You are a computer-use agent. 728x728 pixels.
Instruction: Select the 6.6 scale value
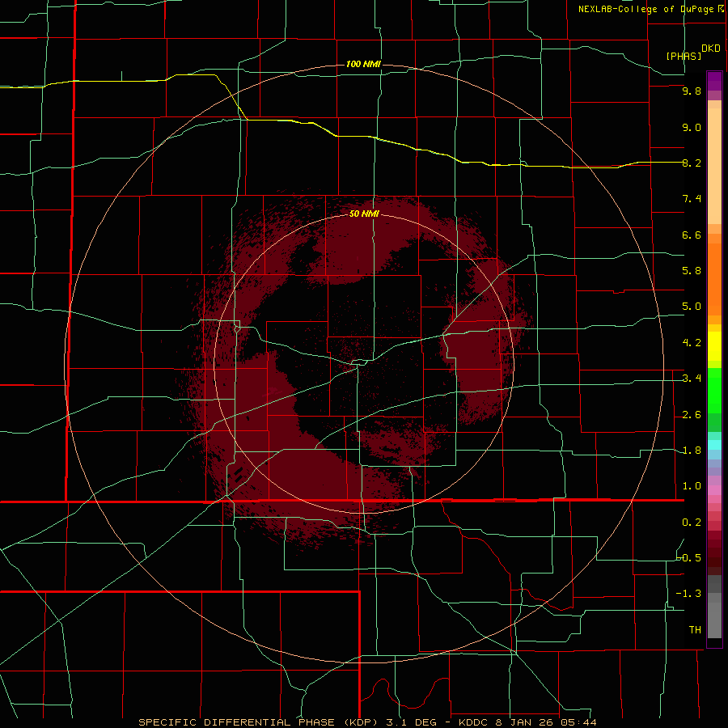pyautogui.click(x=692, y=235)
